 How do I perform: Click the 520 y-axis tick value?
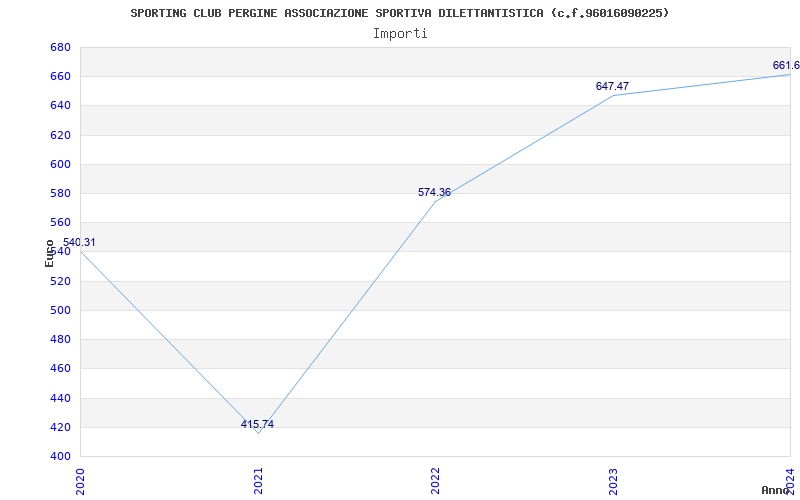[x=60, y=281]
